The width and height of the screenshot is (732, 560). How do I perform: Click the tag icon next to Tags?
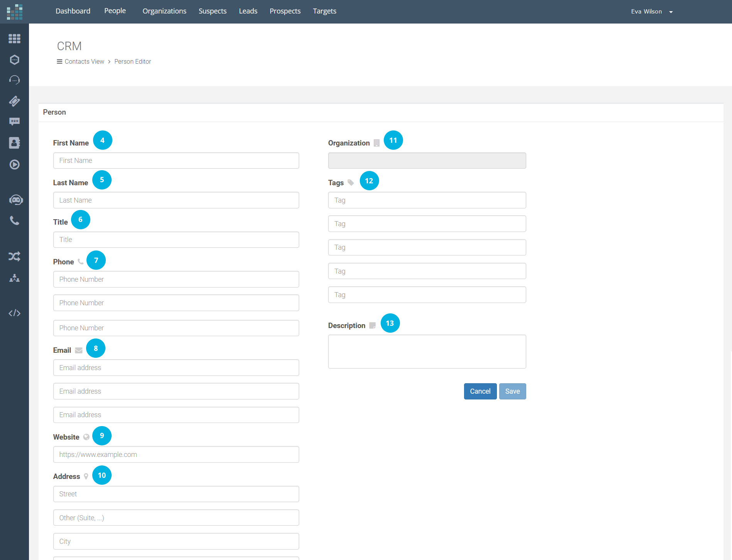[x=351, y=183]
